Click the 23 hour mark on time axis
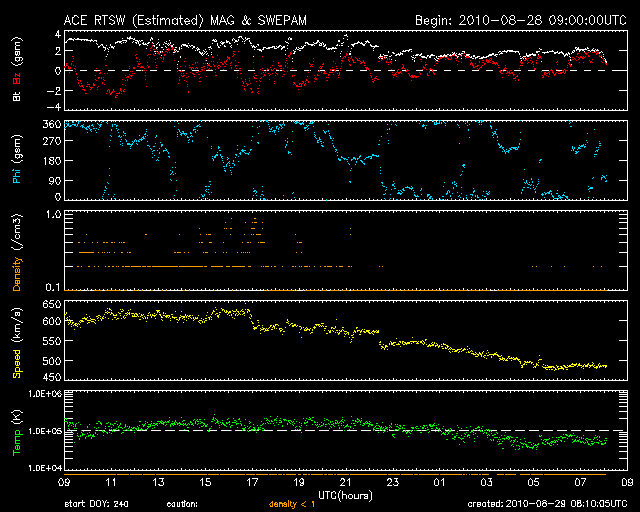This screenshot has height=512, width=640. pyautogui.click(x=393, y=481)
